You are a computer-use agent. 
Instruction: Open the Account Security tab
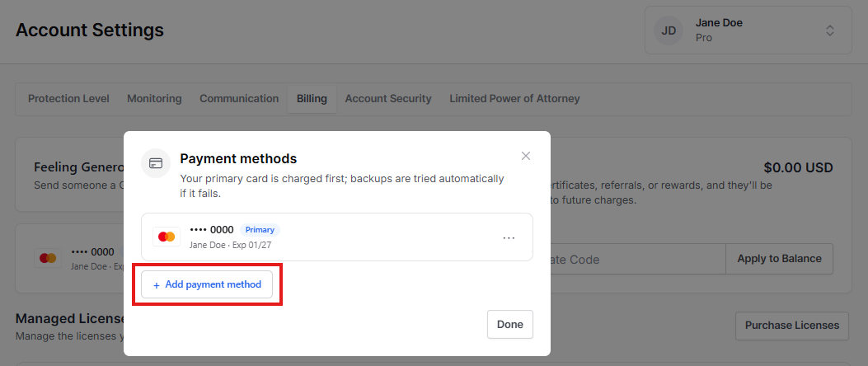pyautogui.click(x=388, y=99)
